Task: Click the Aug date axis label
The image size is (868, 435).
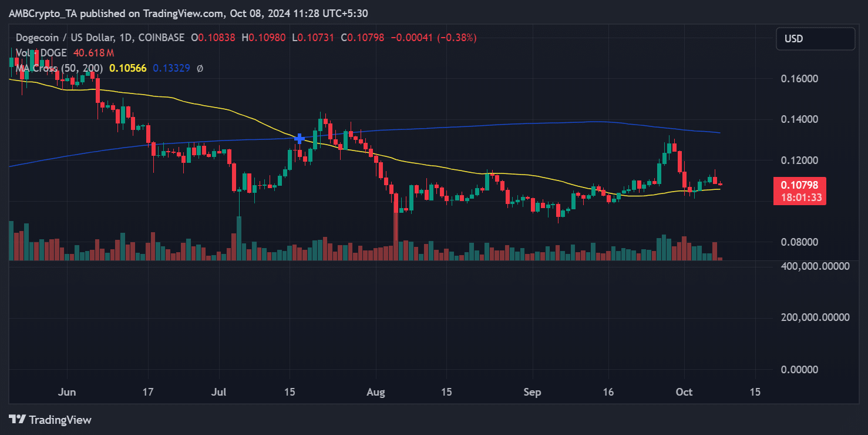Action: click(377, 392)
